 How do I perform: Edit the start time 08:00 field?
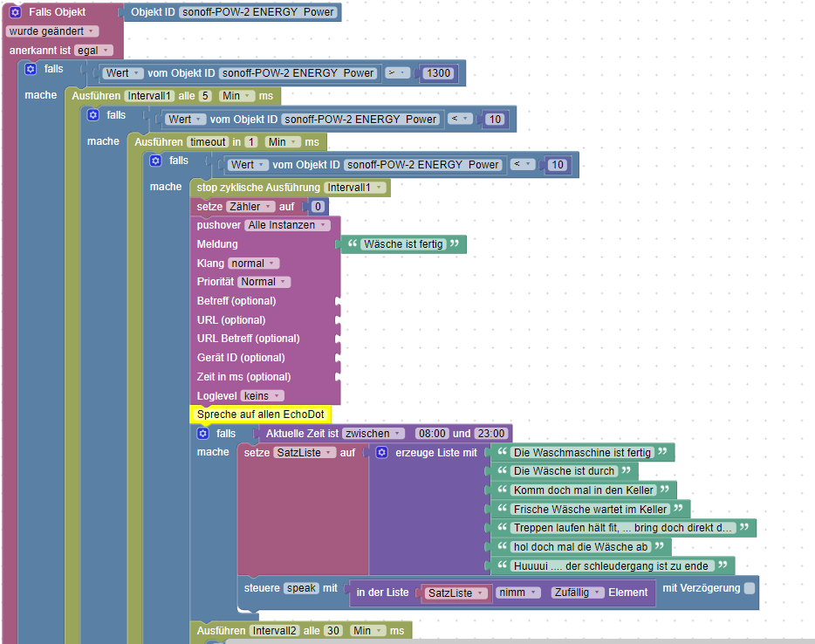(433, 434)
